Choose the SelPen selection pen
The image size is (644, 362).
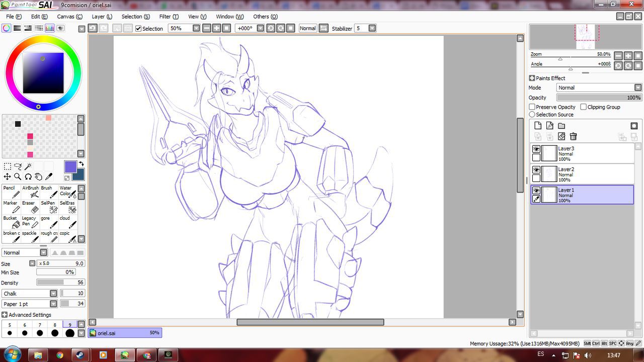(49, 207)
